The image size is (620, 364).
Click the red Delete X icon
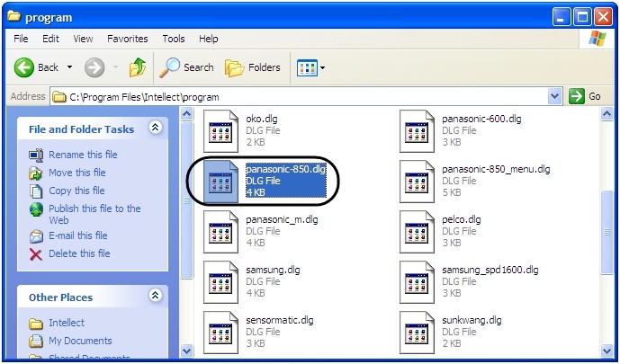[36, 254]
